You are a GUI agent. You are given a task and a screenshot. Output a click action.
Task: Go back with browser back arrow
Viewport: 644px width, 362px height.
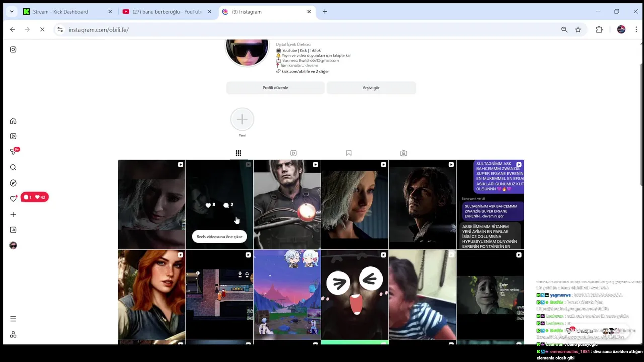12,30
